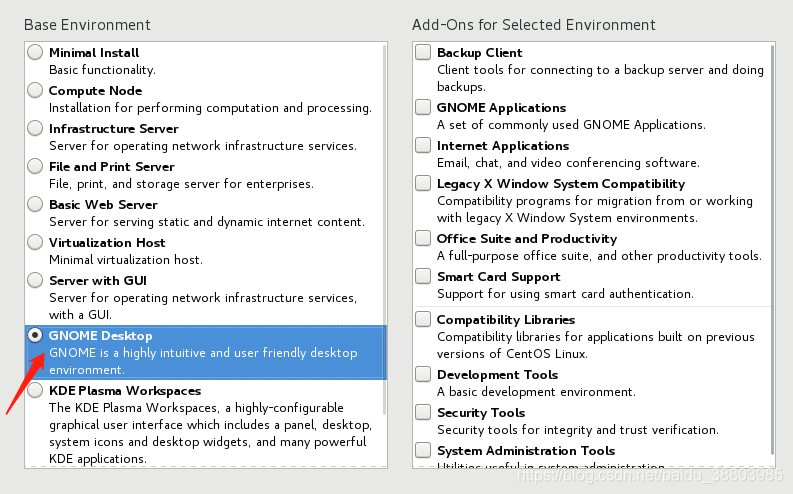
Task: Tick the Internet Applications checkbox
Action: [424, 145]
